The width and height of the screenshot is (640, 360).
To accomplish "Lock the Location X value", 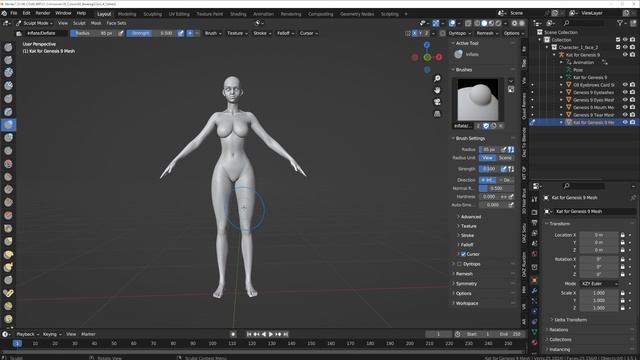I will [x=622, y=235].
